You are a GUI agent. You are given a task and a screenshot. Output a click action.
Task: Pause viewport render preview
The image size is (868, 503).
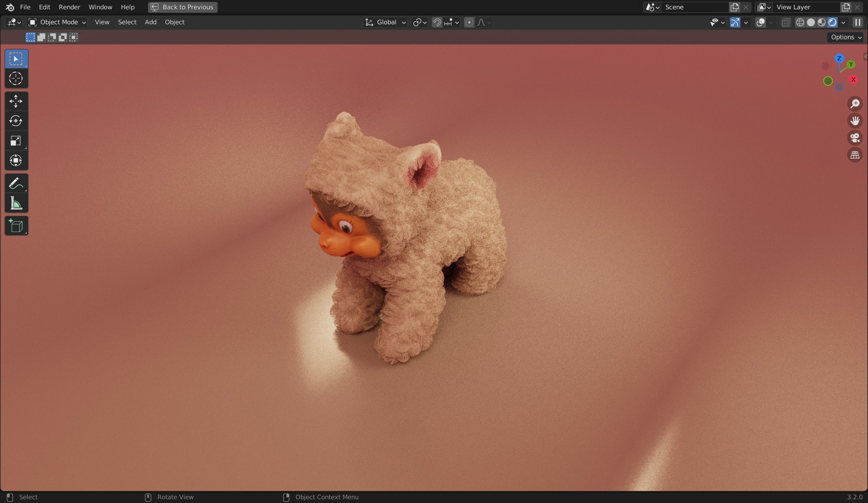coord(858,22)
